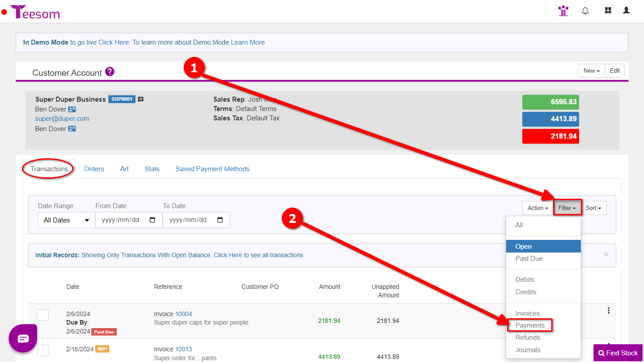Open invoice number 10004 link
The height and width of the screenshot is (362, 644).
tap(183, 314)
